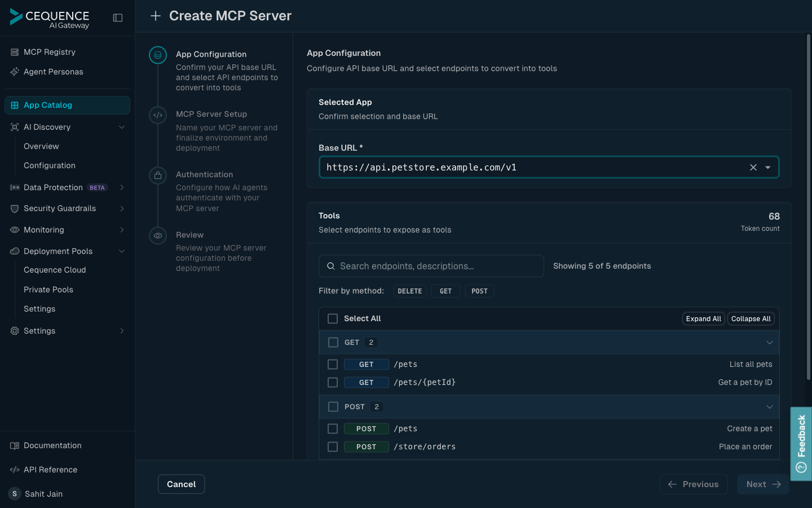Click the Settings gear icon in sidebar
Viewport: 812px width, 508px height.
15,331
